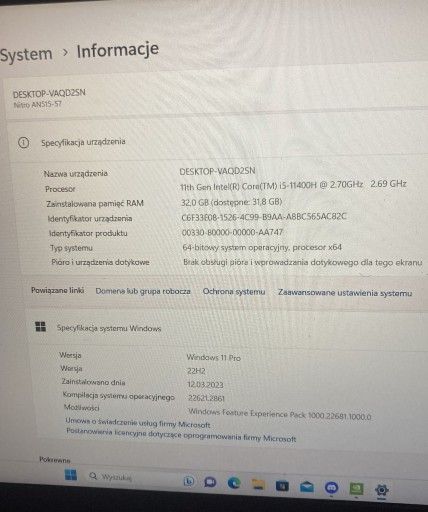Launch the Teams Chat taskbar icon
Viewport: 428px width, 512px height.
210,482
